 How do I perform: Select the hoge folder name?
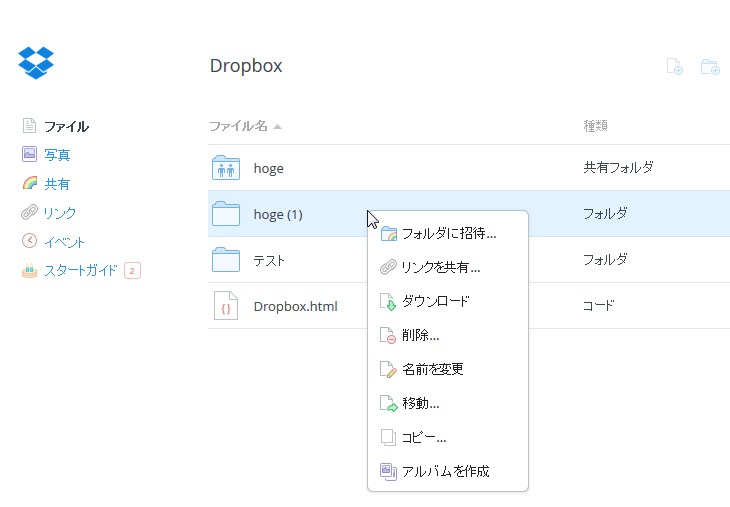click(x=269, y=168)
